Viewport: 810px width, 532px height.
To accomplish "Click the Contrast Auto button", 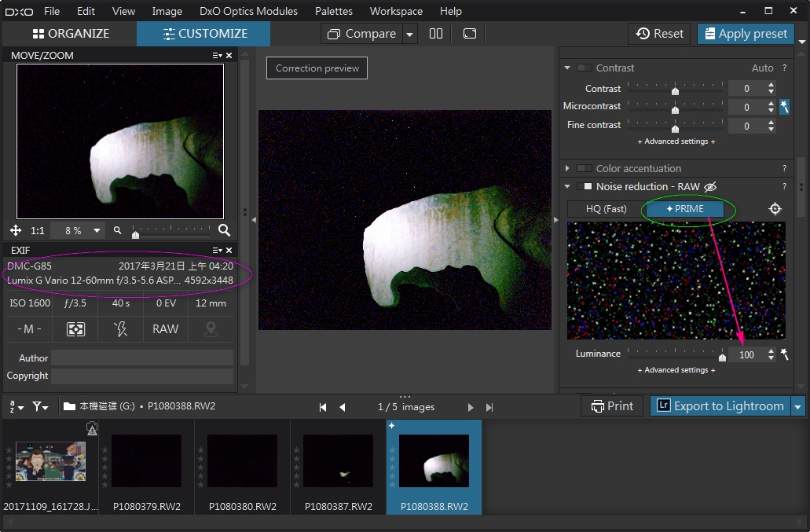I will click(x=763, y=68).
